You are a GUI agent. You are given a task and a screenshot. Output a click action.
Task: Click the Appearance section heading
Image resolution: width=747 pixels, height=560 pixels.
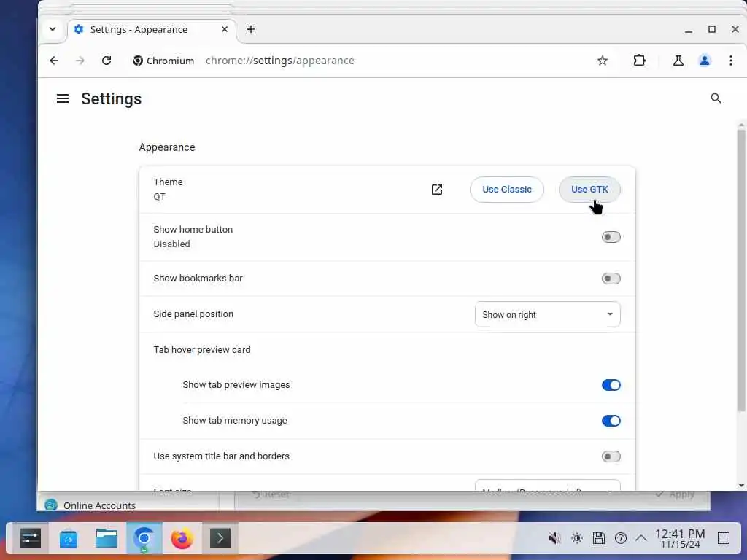click(167, 147)
